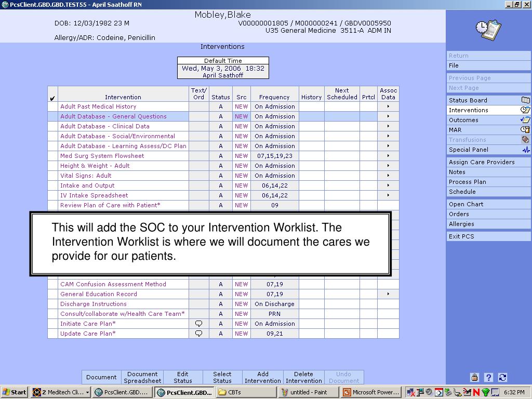Open the Default Time box
Viewport: 532px width, 399px height.
[223, 68]
